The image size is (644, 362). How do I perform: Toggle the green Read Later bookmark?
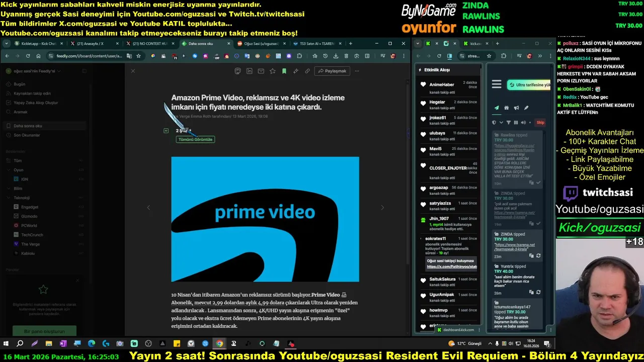pyautogui.click(x=284, y=71)
